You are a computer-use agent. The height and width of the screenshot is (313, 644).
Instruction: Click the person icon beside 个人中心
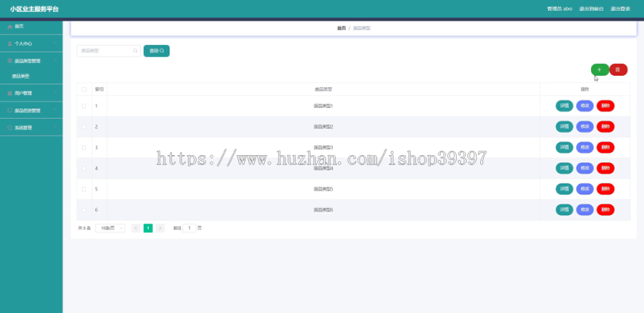[x=10, y=44]
